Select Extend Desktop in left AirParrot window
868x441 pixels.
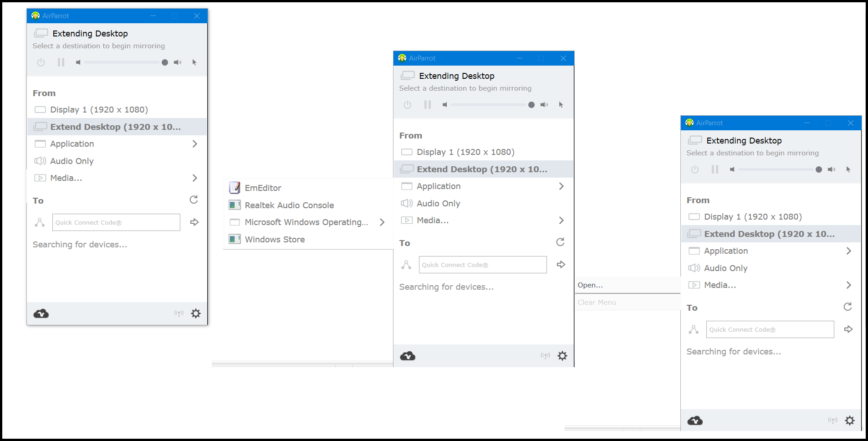click(117, 127)
